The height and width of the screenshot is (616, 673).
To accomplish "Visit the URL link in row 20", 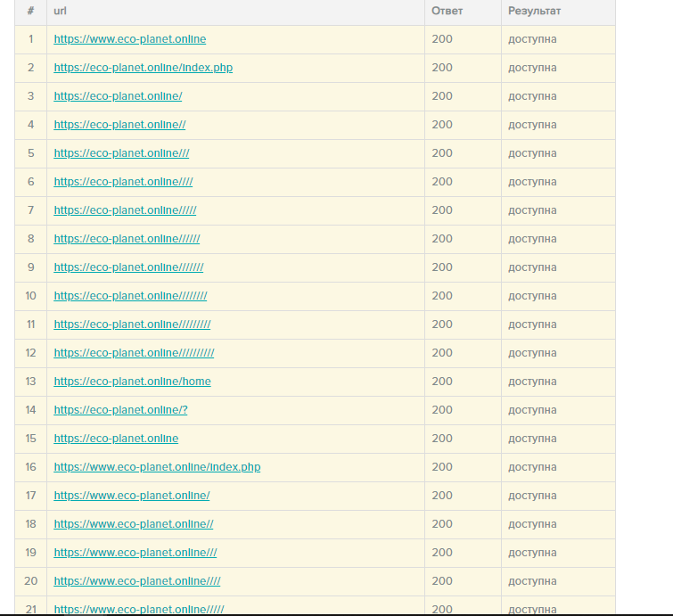I will pos(137,581).
